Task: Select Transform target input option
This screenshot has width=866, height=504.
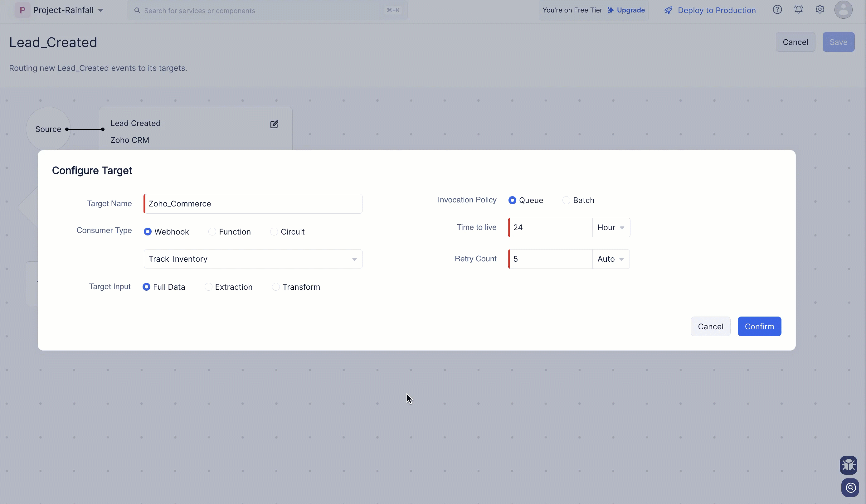Action: click(275, 287)
